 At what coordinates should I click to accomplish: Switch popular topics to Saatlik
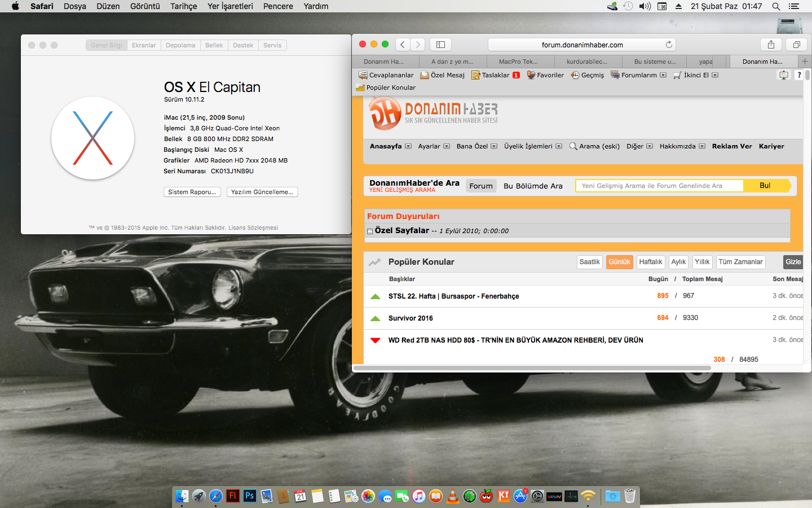coord(590,262)
